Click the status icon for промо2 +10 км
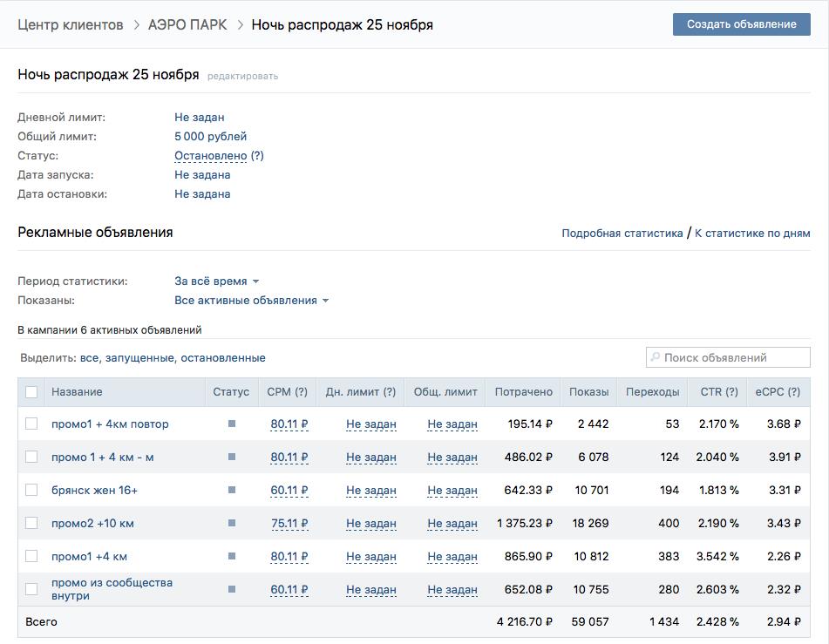829x644 pixels. 231,523
